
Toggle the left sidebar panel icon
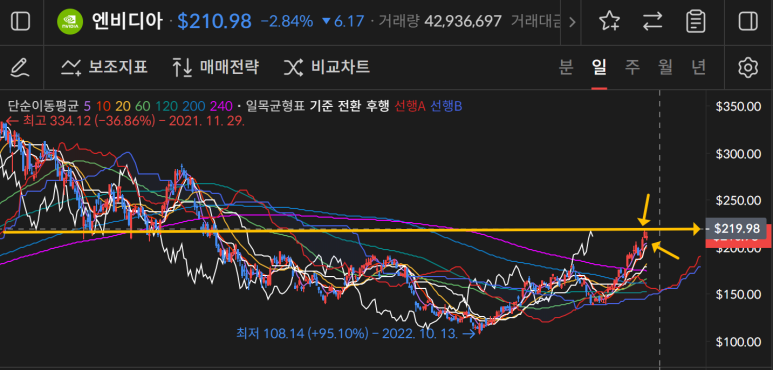(20, 21)
